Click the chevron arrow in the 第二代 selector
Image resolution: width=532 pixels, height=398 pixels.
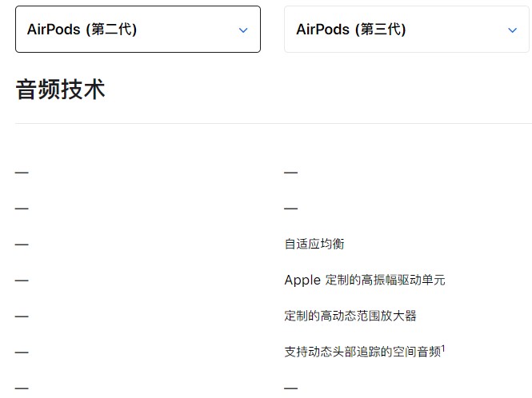(243, 30)
